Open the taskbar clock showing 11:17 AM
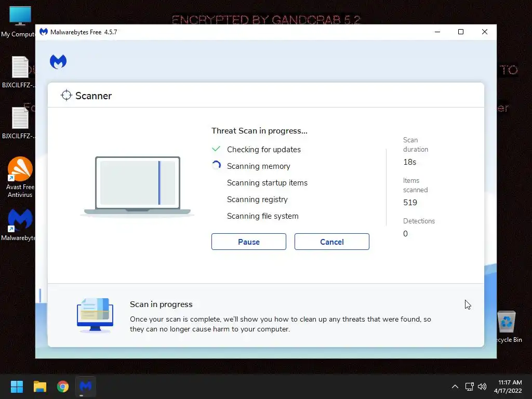The height and width of the screenshot is (399, 532). pyautogui.click(x=508, y=387)
